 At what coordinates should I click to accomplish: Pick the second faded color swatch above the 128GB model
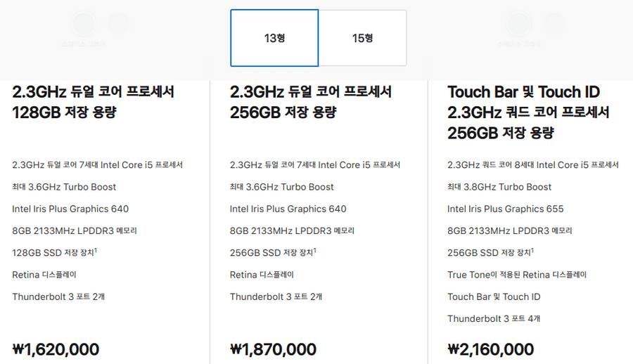117,23
